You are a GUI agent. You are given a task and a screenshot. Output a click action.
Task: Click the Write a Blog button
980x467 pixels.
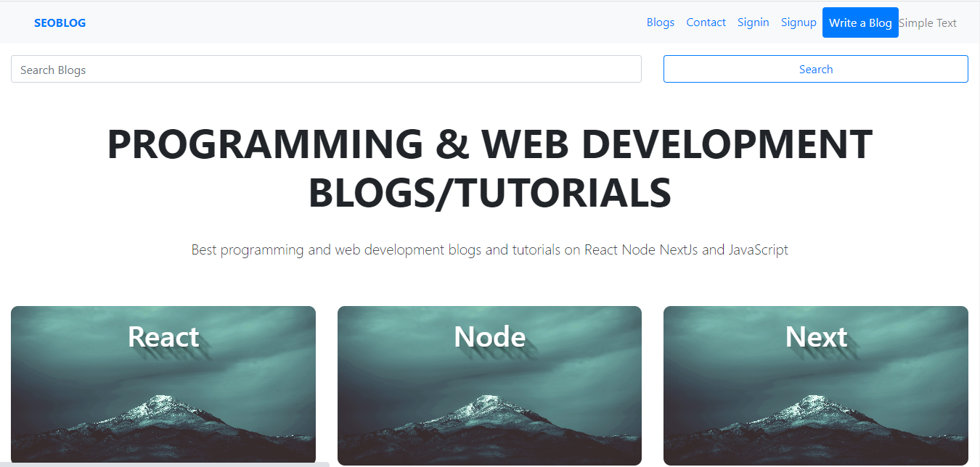click(860, 22)
